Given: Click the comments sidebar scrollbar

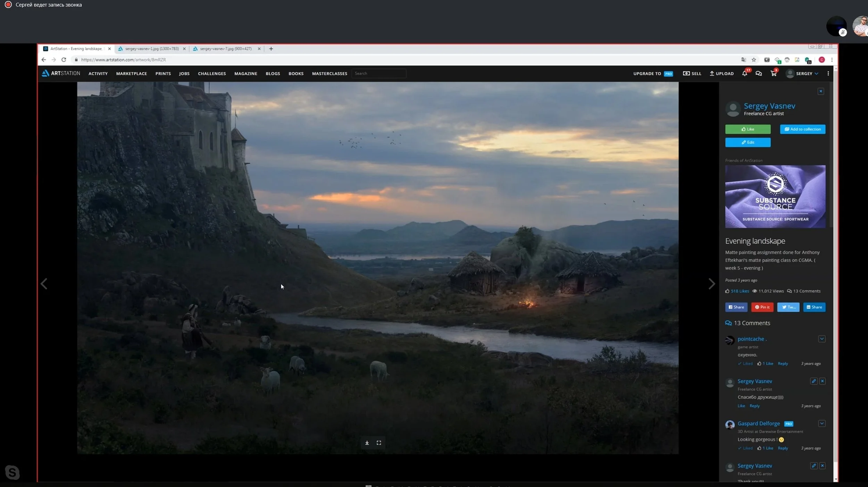Looking at the screenshot, I should 831,155.
